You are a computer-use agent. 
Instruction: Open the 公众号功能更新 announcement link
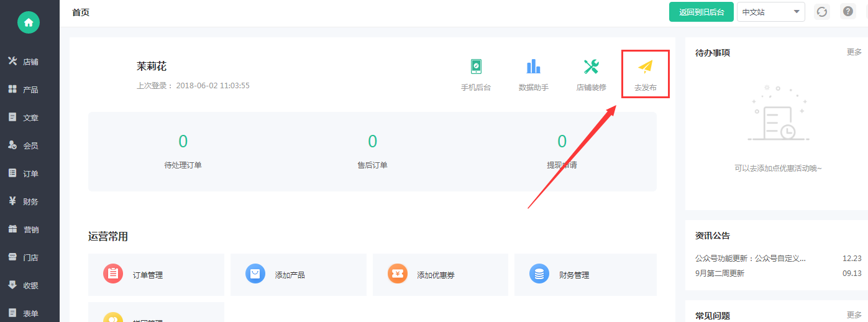coord(751,258)
